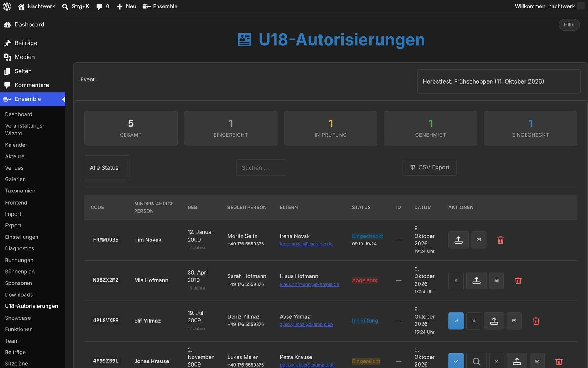588x368 pixels.
Task: Open Veranstaltungs-Wizard submenu item
Action: tap(25, 130)
